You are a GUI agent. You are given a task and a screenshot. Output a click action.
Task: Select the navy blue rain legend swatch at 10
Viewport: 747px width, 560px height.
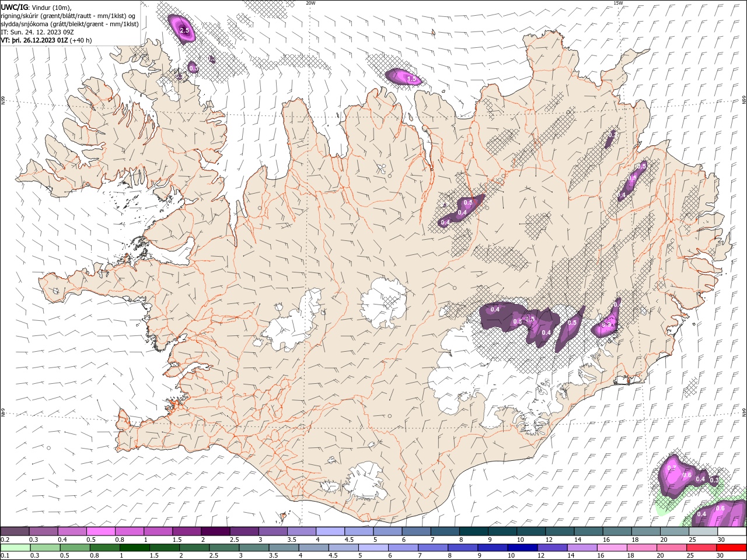coord(522,548)
